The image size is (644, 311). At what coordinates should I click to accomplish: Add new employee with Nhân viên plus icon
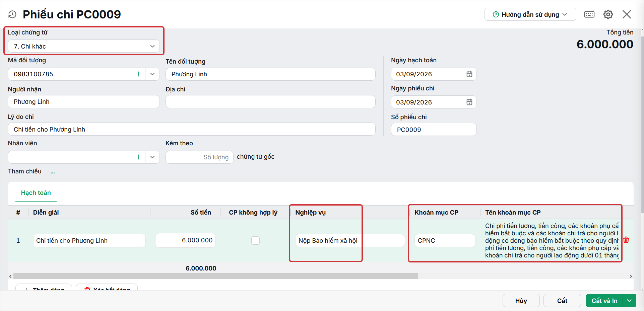pos(139,157)
